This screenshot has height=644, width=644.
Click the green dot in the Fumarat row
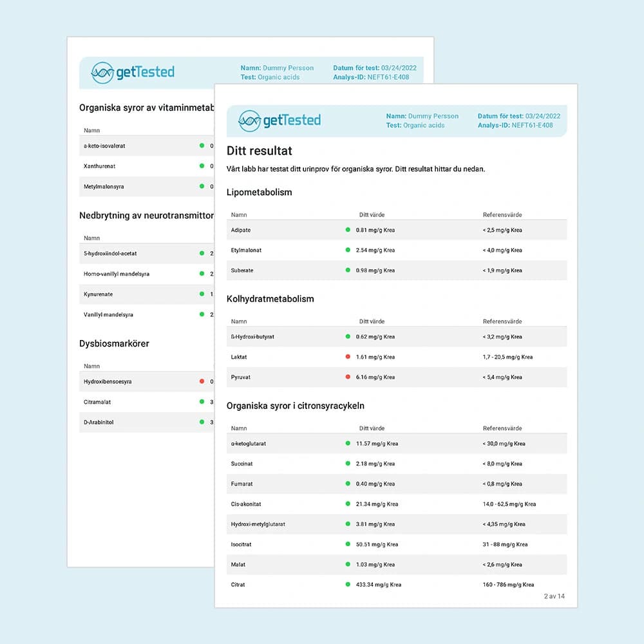[348, 484]
